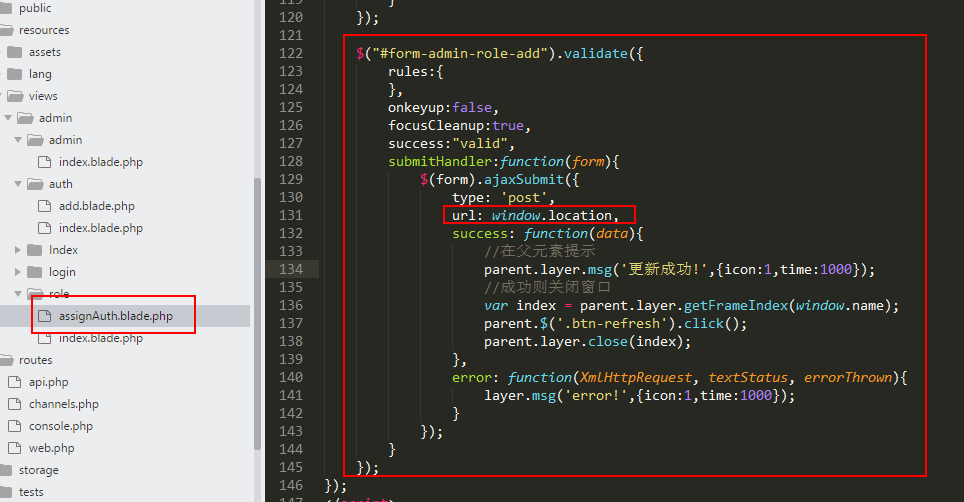Collapse the role folder using its arrow

tap(18, 294)
